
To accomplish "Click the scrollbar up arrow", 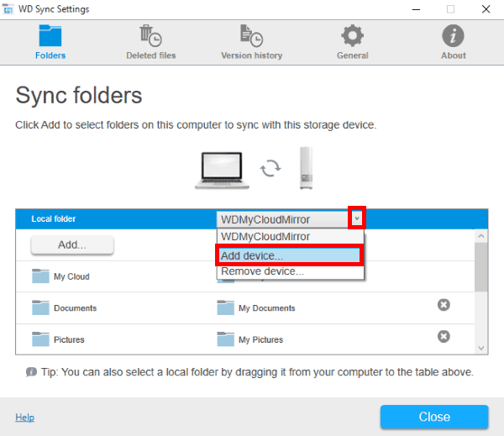I will [x=481, y=236].
